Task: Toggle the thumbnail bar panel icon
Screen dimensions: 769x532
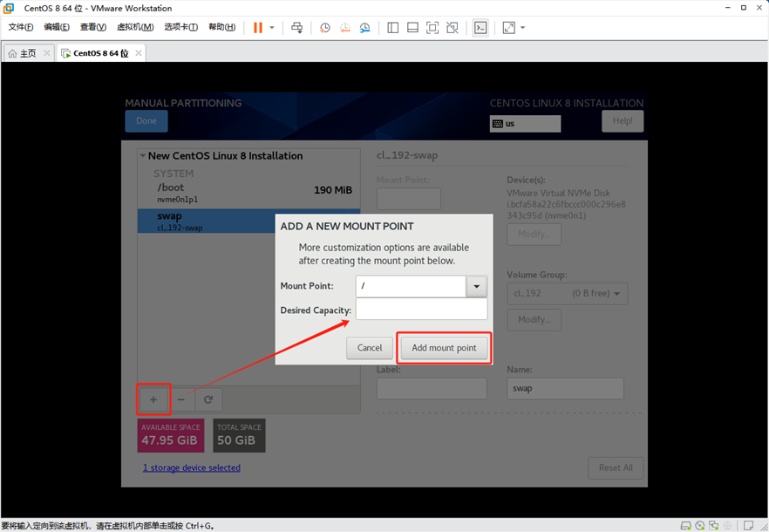Action: tap(412, 28)
